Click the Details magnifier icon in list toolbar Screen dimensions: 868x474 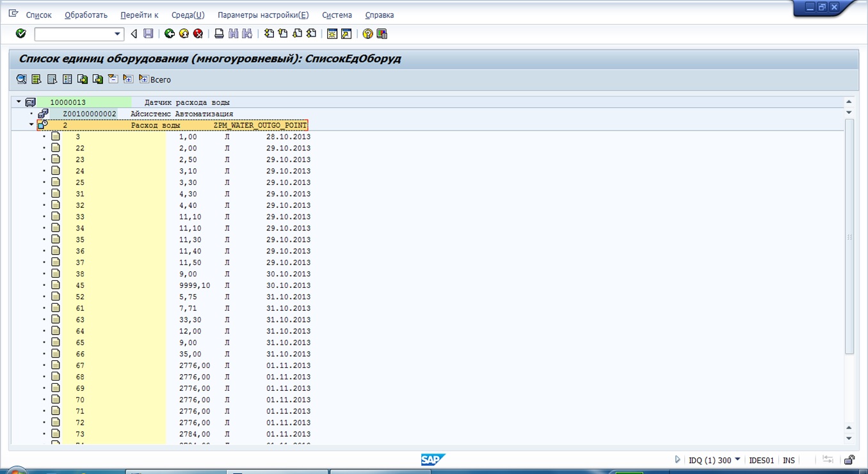coord(22,79)
